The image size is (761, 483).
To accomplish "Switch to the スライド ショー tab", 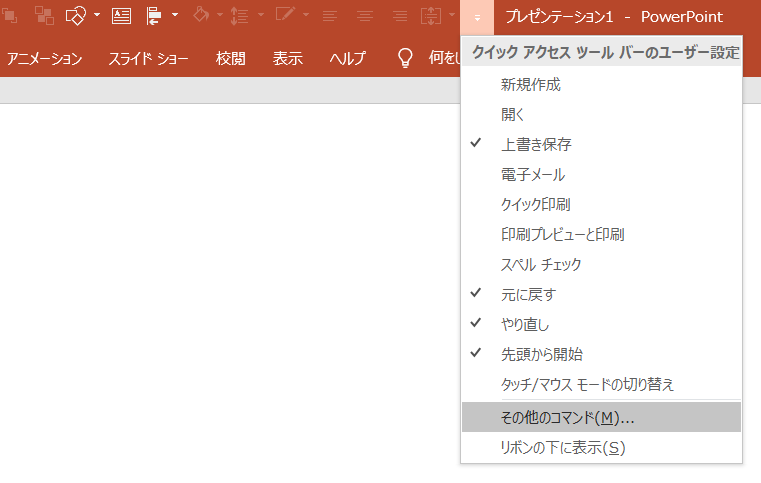I will pos(148,59).
